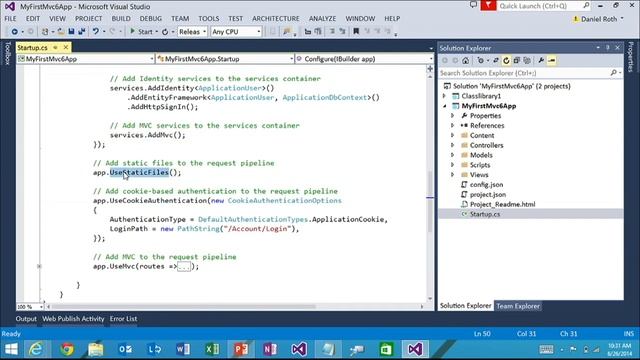This screenshot has width=640, height=360.
Task: Open the BUILD menu
Action: (x=121, y=18)
